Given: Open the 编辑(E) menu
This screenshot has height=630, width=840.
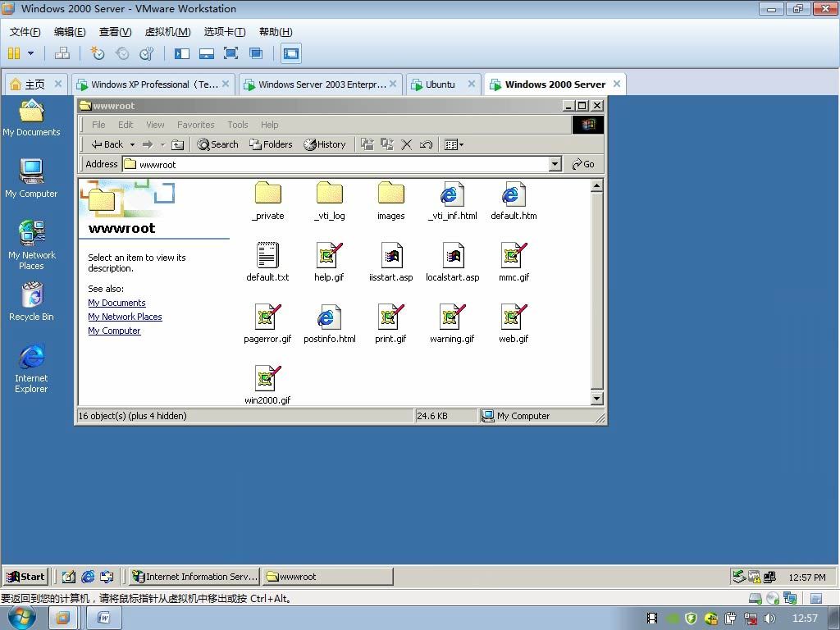Looking at the screenshot, I should tap(70, 32).
